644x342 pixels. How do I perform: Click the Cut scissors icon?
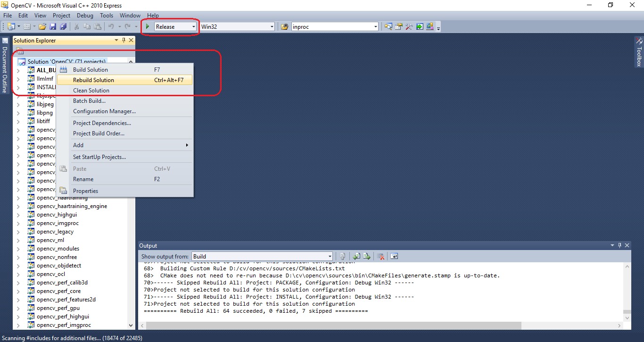[76, 26]
